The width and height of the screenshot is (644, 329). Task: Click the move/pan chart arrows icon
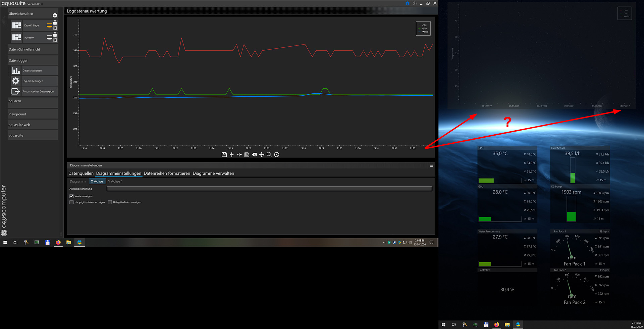262,154
